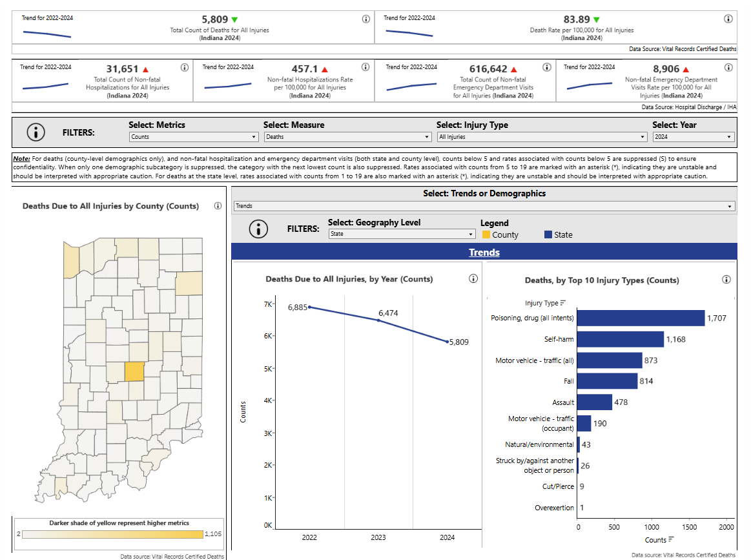This screenshot has width=751, height=560.
Task: Click info icon beside Deaths by County map title
Action: tap(218, 206)
